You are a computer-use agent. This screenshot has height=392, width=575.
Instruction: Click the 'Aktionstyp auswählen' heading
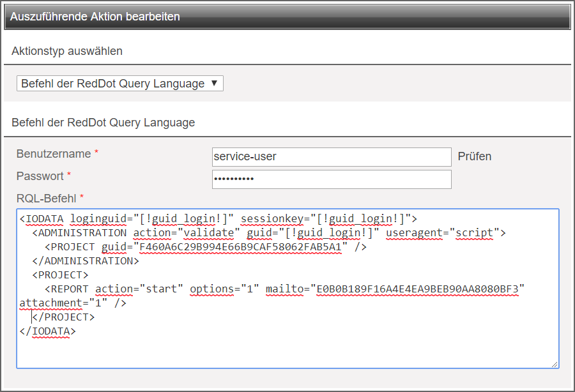(67, 51)
